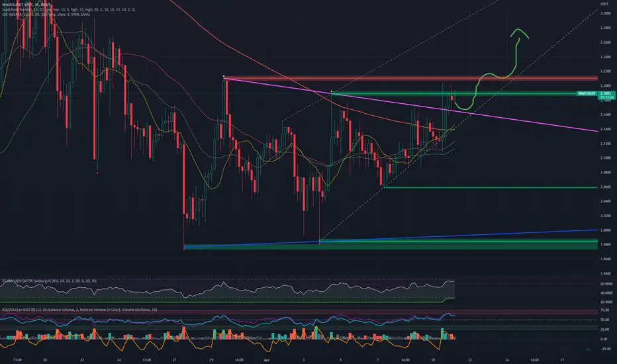Click the 0.00 volume pane axis label
This screenshot has height=364, width=617.
pos(604,339)
